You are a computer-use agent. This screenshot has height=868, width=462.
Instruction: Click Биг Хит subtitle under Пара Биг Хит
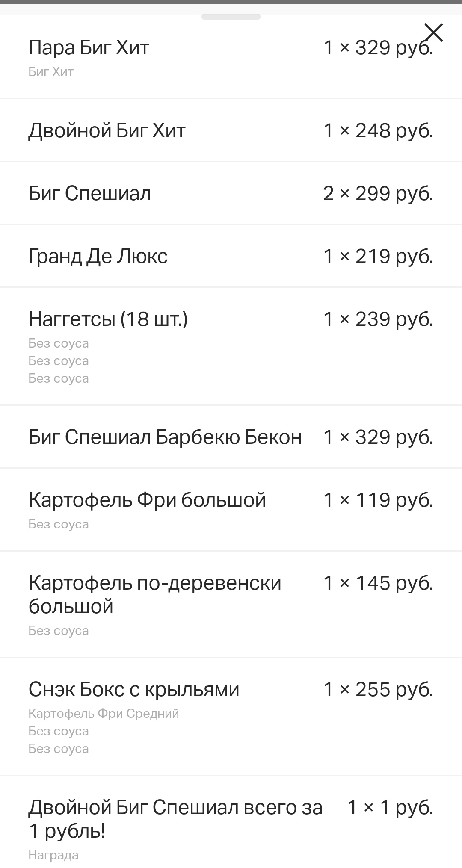click(51, 71)
